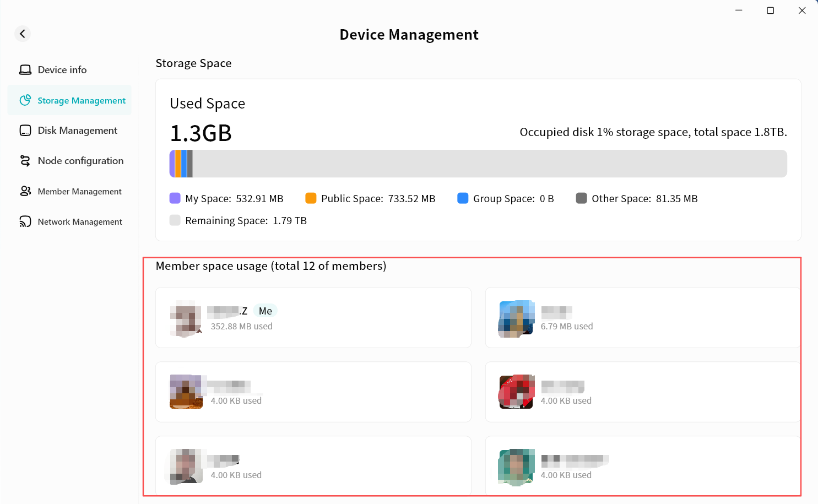Open the member card using 6.79 MB
The height and width of the screenshot is (504, 818).
point(642,318)
